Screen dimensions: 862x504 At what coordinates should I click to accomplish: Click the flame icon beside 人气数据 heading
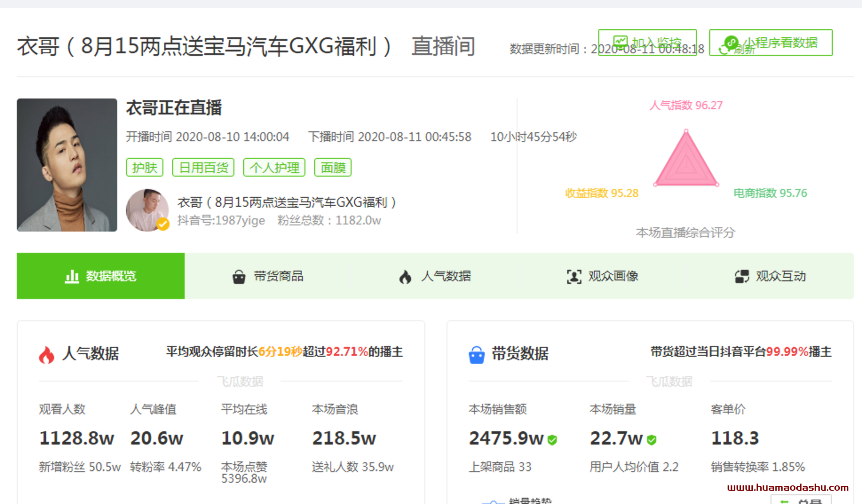pyautogui.click(x=46, y=355)
